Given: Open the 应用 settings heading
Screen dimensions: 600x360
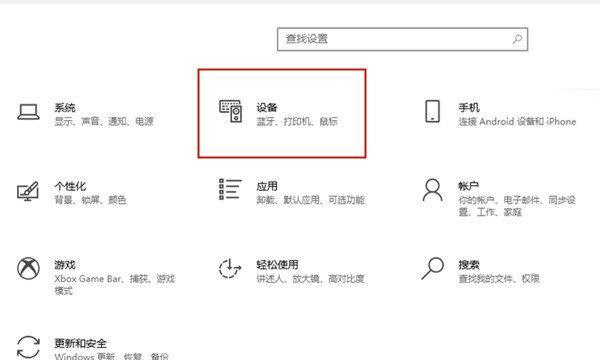Looking at the screenshot, I should point(267,186).
